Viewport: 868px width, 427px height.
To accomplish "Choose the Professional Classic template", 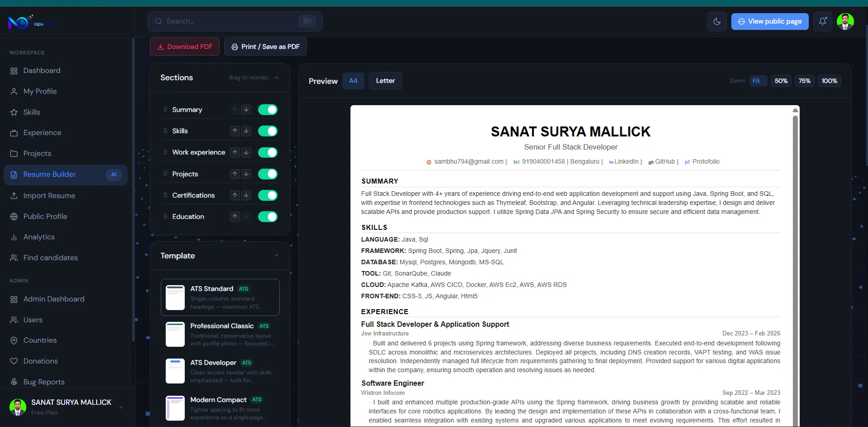I will [x=220, y=335].
